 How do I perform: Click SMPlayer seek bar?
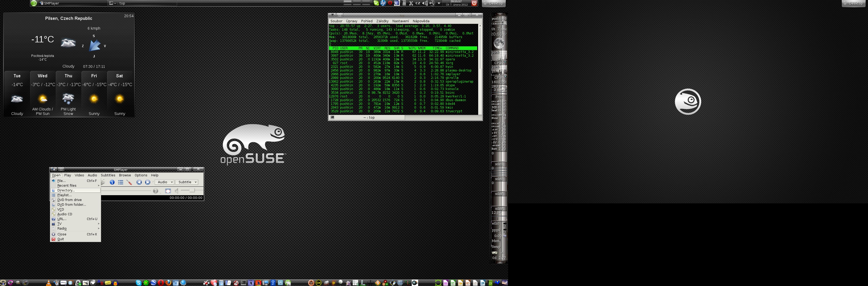pos(126,191)
